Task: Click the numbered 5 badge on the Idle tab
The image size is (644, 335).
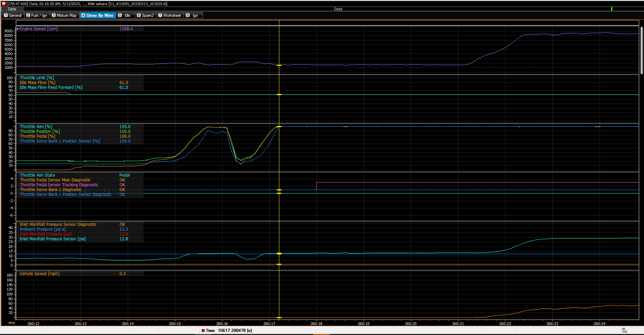Action: pos(120,15)
